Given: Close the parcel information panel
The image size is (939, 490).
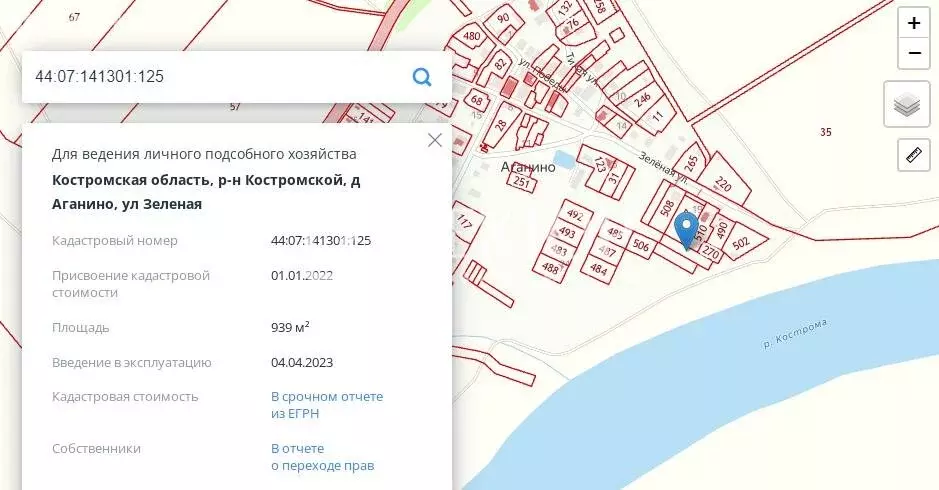Looking at the screenshot, I should click(x=435, y=140).
